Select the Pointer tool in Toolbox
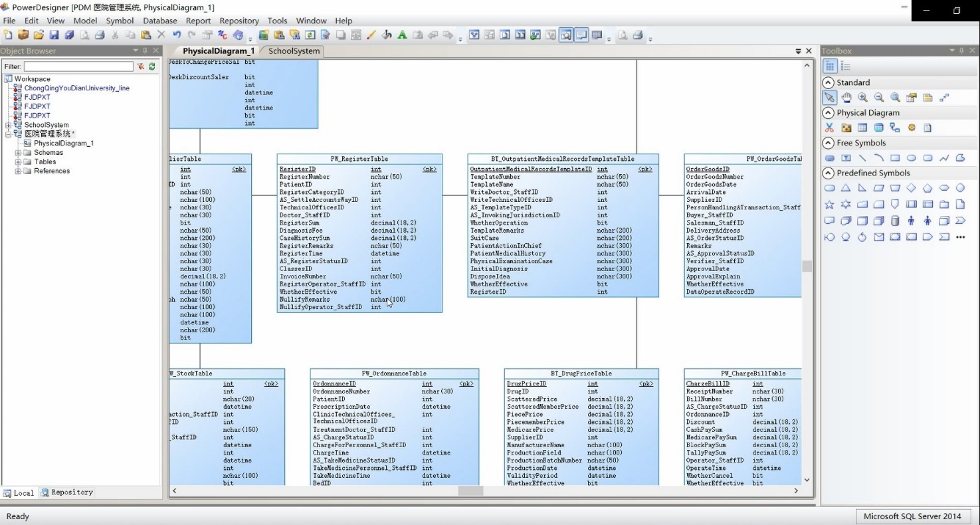The width and height of the screenshot is (980, 525). pos(829,98)
